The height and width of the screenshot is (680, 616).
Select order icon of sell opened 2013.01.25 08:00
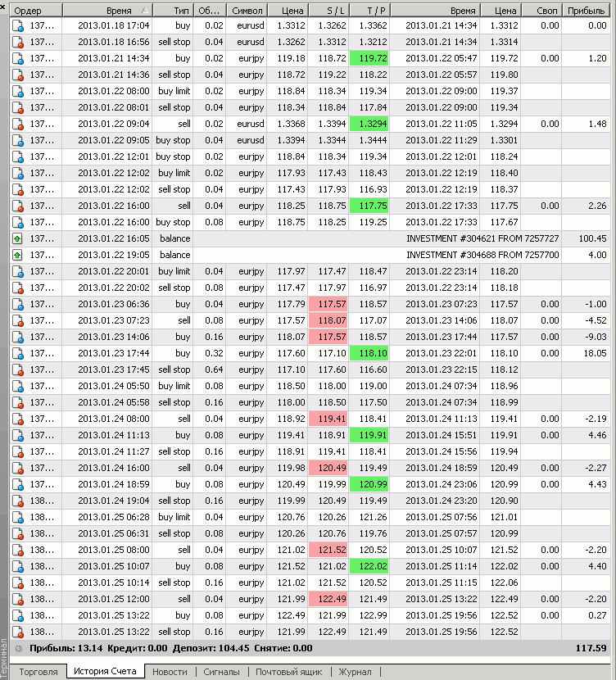18,551
